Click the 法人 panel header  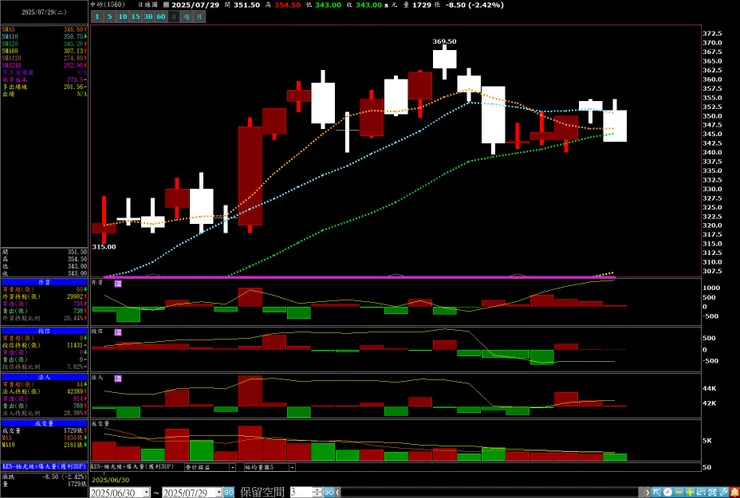pyautogui.click(x=44, y=377)
